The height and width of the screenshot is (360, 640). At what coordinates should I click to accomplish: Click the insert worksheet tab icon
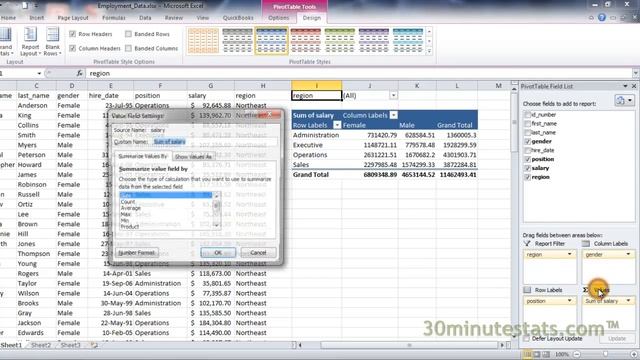[x=94, y=345]
